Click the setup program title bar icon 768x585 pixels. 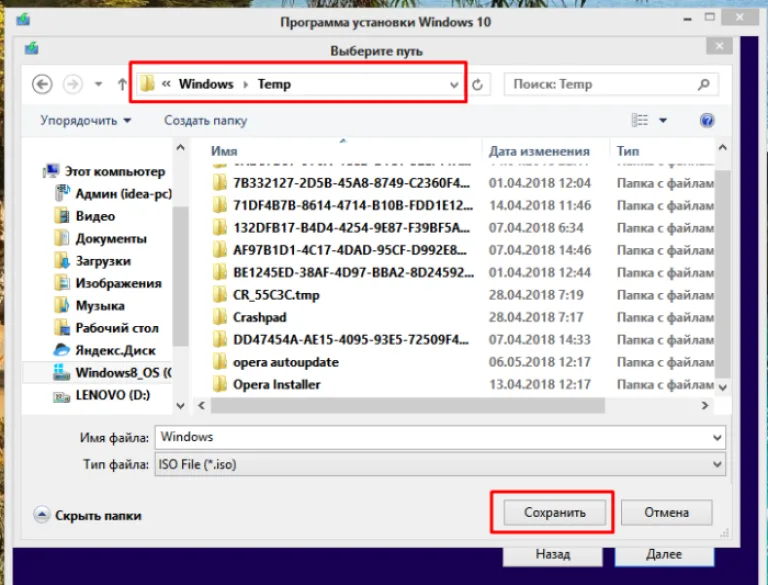(23, 20)
